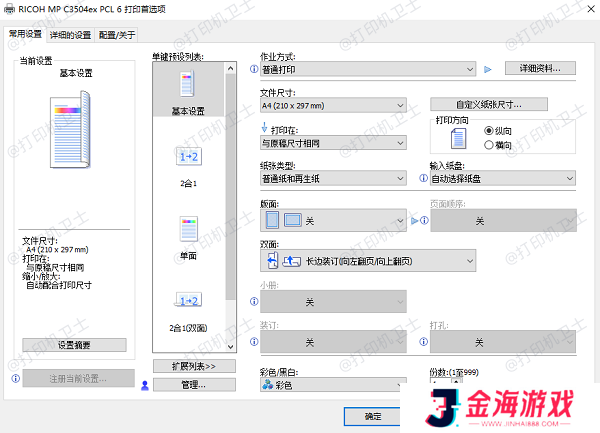Click info icon beside 输入纸盘 dropdown

pos(423,178)
